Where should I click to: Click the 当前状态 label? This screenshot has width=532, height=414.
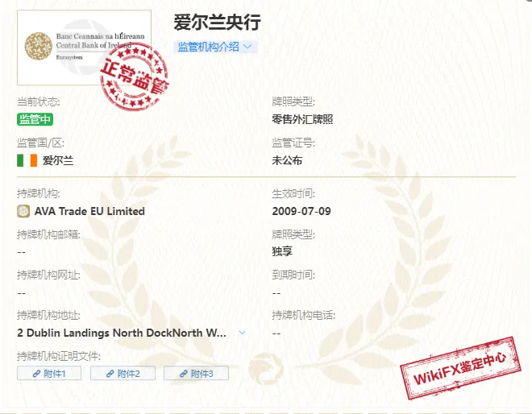tap(39, 101)
